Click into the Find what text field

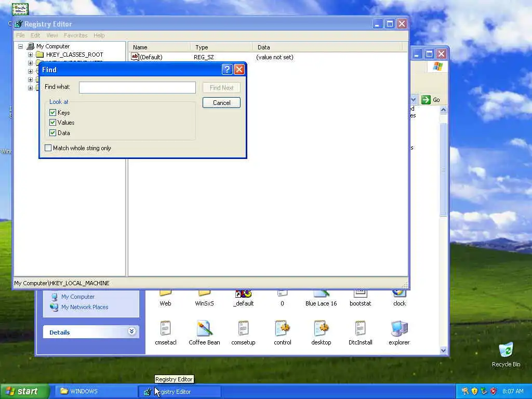[x=137, y=87]
